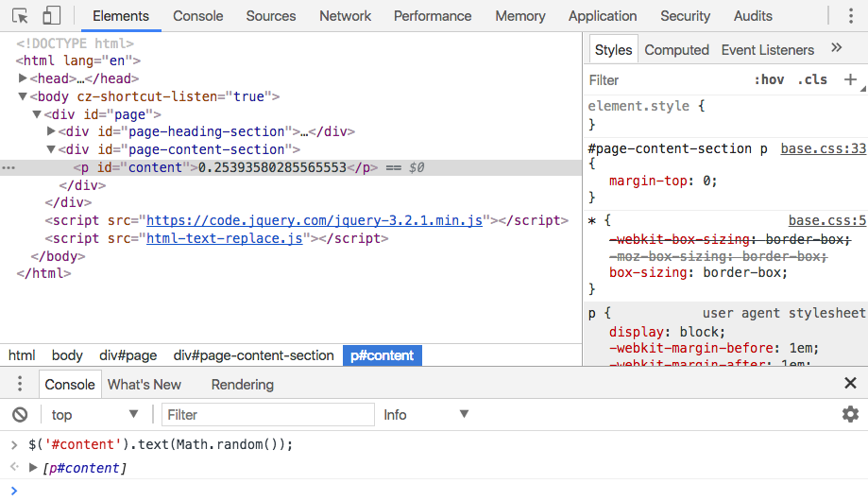Image resolution: width=868 pixels, height=501 pixels.
Task: Open the Network tab
Action: click(x=345, y=16)
